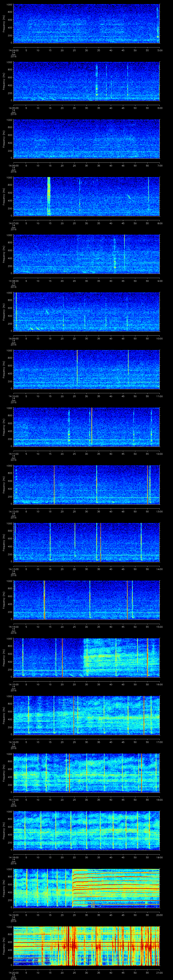Viewport: 173px width, 980px height.
Task: Click the 14:12:00 time axis label
Action: pos(14,511)
